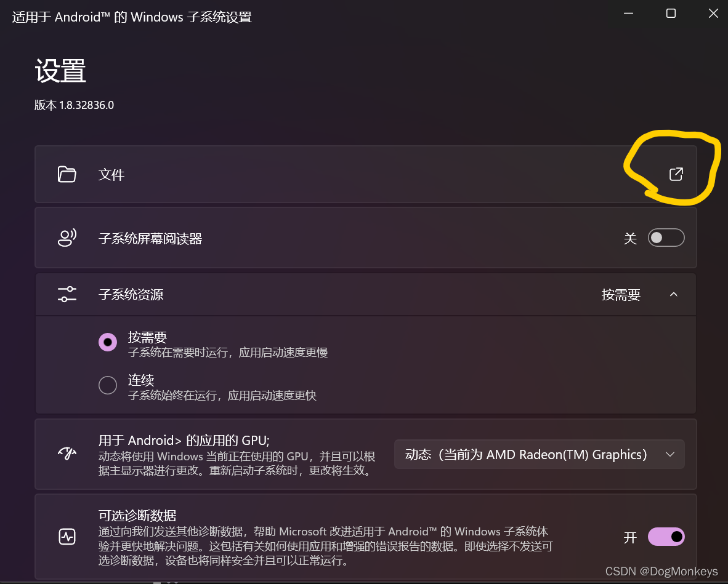Click the GPU gauge speedometer icon
728x584 pixels.
(x=67, y=453)
